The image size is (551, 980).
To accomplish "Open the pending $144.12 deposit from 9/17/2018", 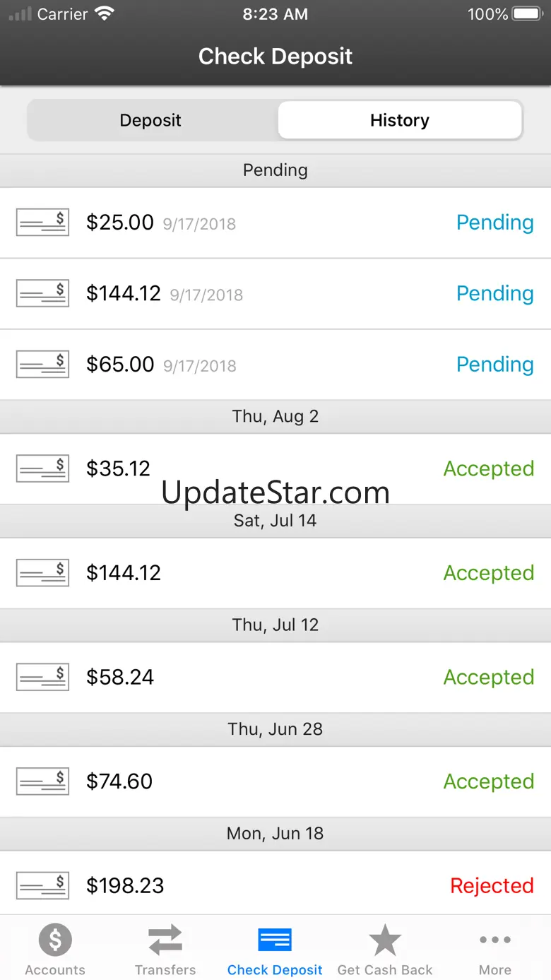I will (275, 294).
